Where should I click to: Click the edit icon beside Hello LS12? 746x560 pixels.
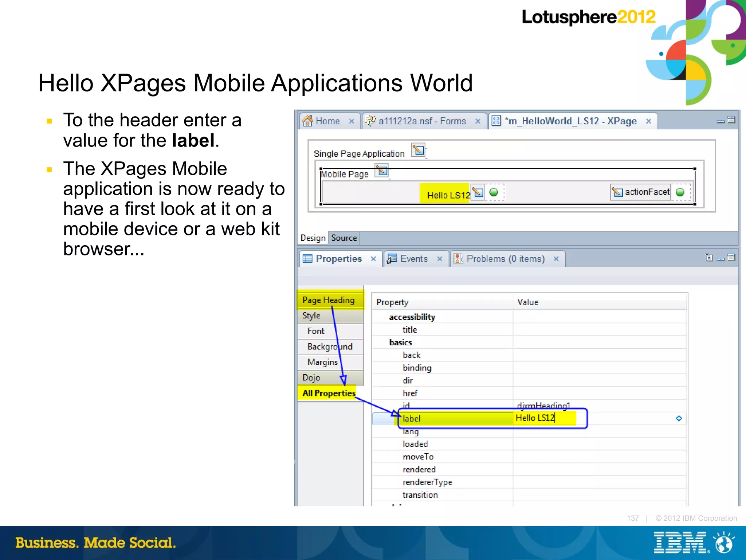478,192
